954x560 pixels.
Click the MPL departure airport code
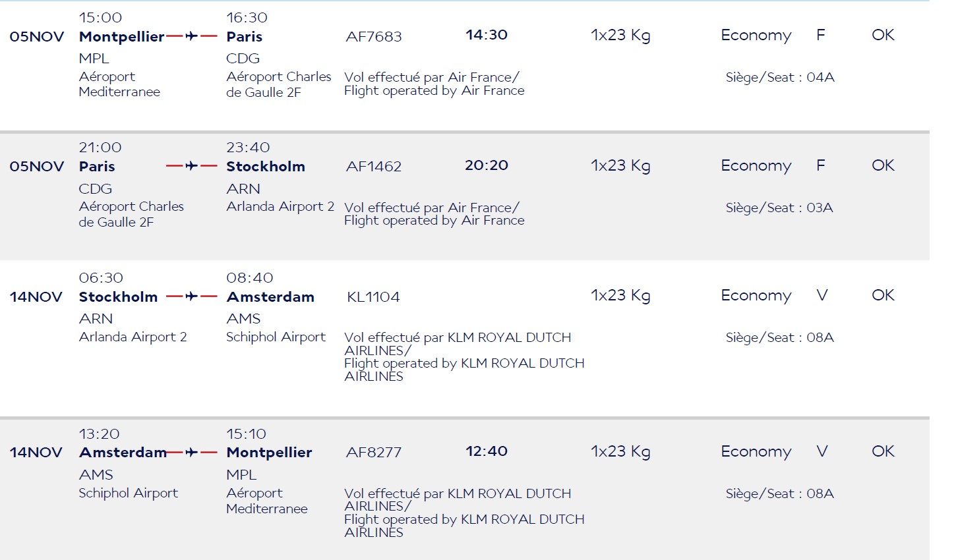(94, 59)
